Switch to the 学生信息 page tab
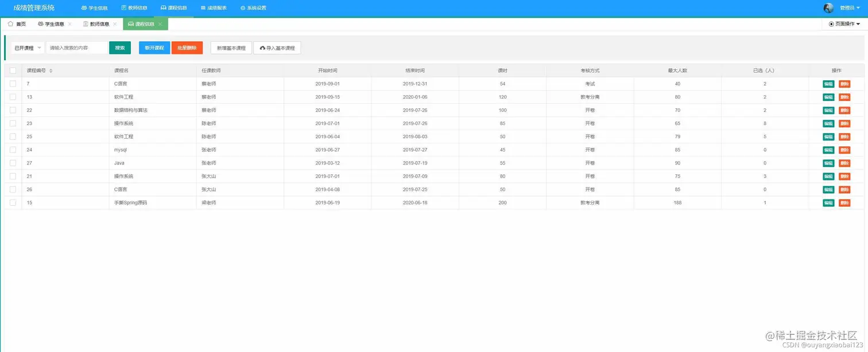Screen dimensions: 868x352 [x=51, y=24]
